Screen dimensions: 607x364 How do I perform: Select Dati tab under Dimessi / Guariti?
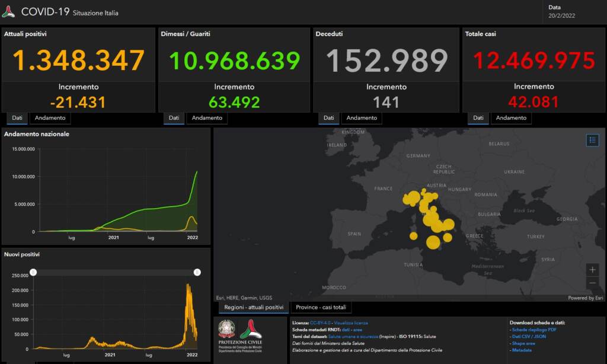point(174,118)
